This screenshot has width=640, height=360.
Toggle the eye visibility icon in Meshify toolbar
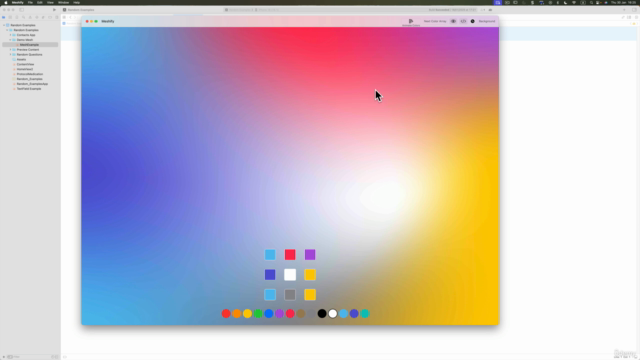click(x=453, y=21)
